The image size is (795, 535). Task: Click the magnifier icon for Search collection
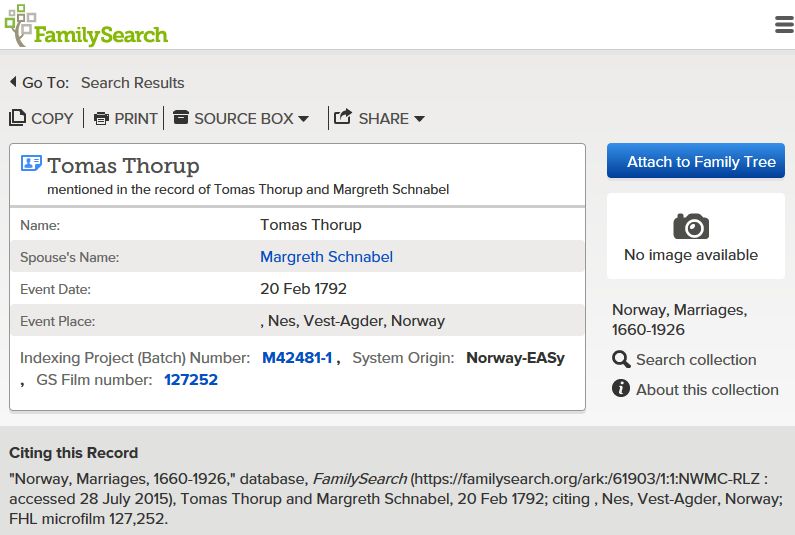point(621,360)
